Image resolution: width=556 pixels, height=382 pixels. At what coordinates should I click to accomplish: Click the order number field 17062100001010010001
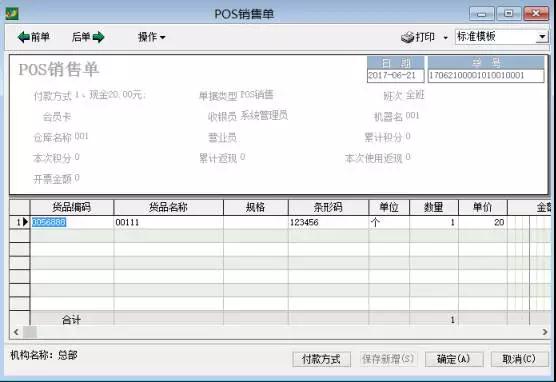[486, 75]
